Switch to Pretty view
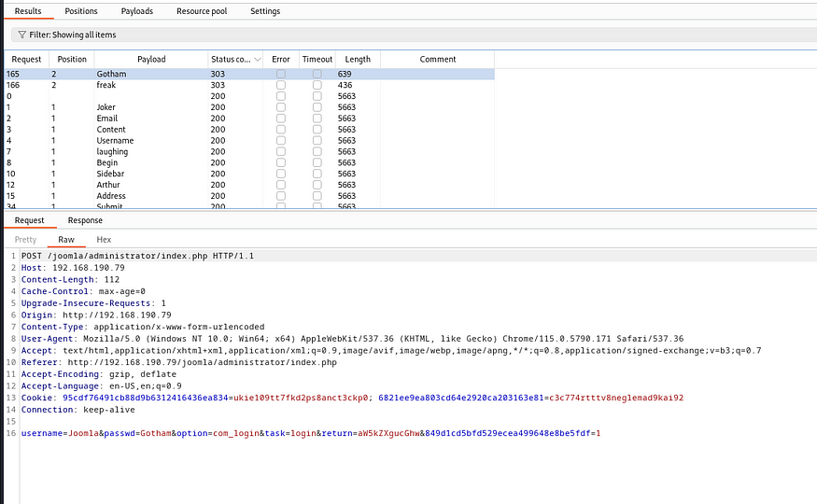The width and height of the screenshot is (817, 504). click(x=25, y=240)
